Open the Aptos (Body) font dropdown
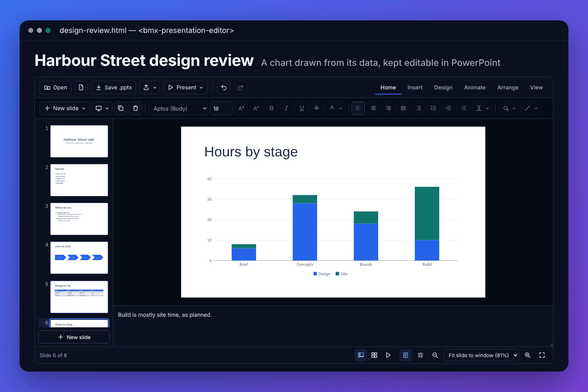The image size is (588, 392). click(178, 108)
